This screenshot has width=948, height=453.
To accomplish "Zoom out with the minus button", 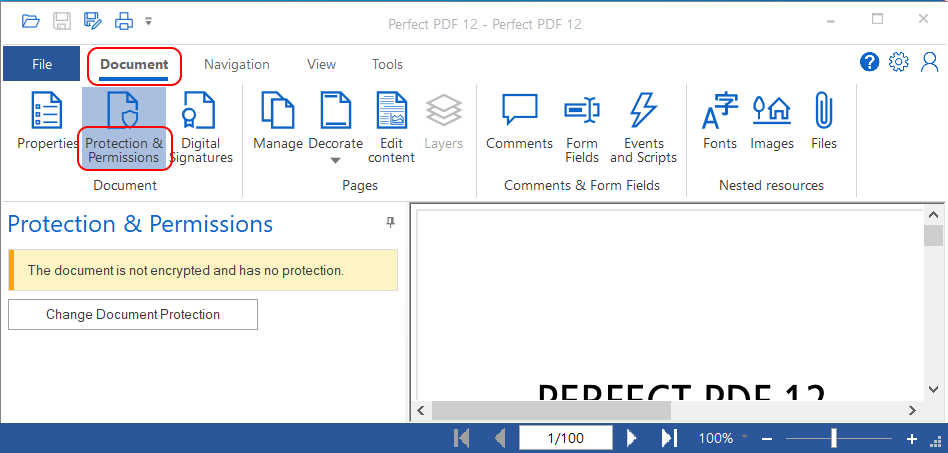I will [767, 438].
